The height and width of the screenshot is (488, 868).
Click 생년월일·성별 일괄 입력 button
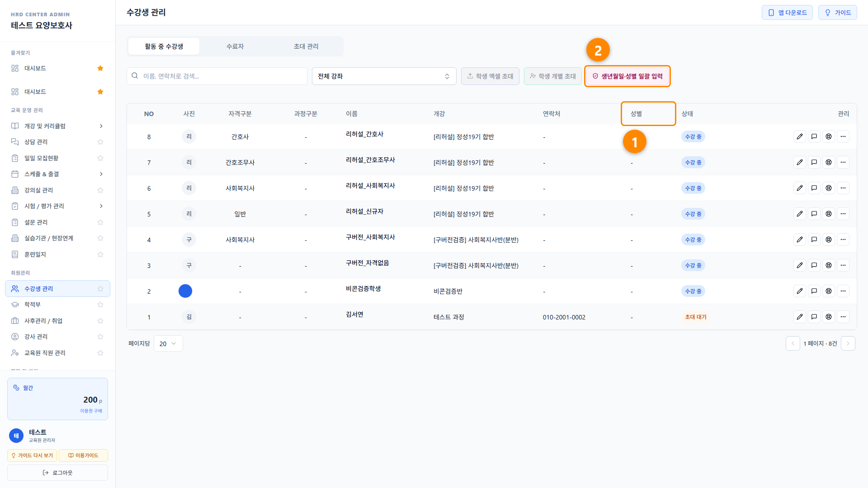point(627,76)
